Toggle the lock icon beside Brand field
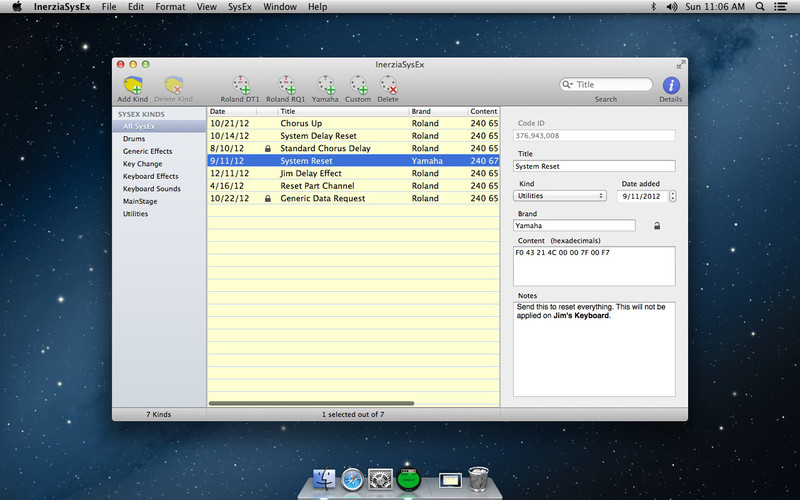The width and height of the screenshot is (800, 500). click(657, 226)
